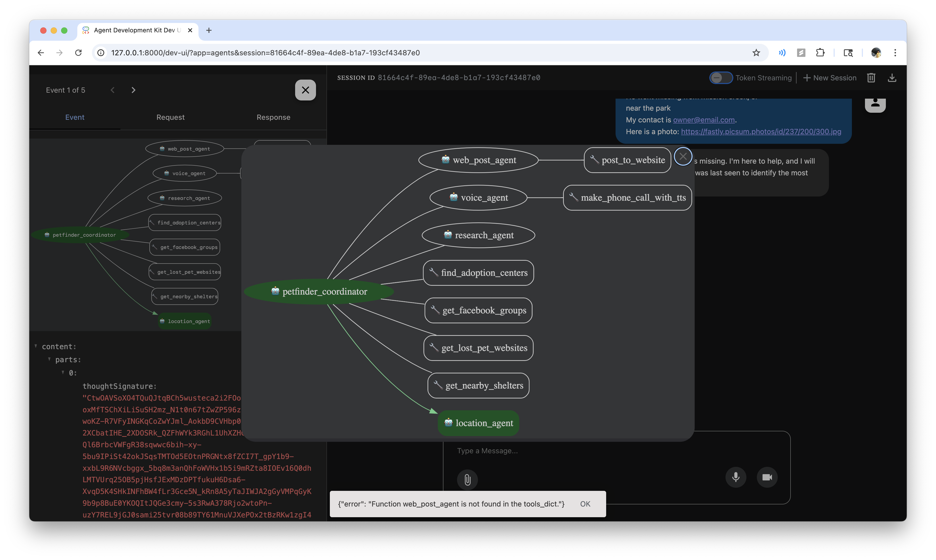Collapse the 0 array item node

pos(63,372)
